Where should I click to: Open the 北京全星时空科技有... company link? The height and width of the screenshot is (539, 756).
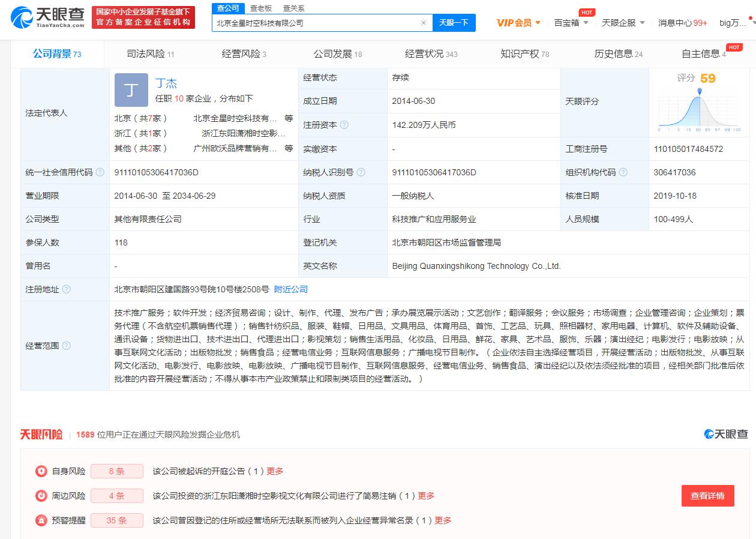[235, 118]
